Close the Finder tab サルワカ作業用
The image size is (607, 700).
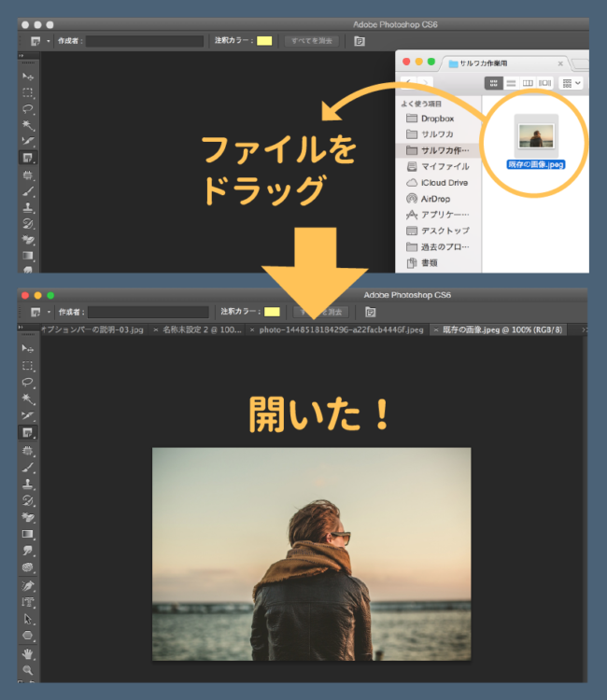click(x=560, y=63)
